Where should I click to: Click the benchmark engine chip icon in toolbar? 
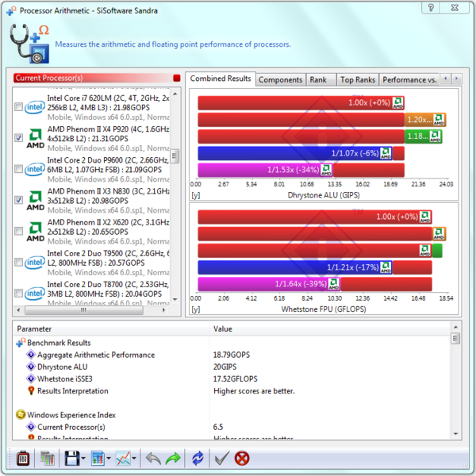23,458
